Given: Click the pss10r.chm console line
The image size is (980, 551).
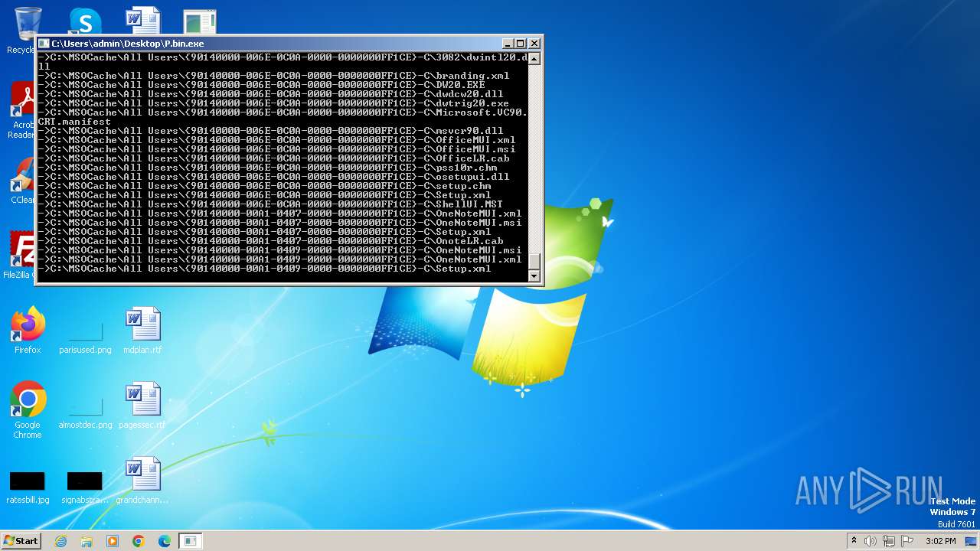Looking at the screenshot, I should (x=268, y=168).
